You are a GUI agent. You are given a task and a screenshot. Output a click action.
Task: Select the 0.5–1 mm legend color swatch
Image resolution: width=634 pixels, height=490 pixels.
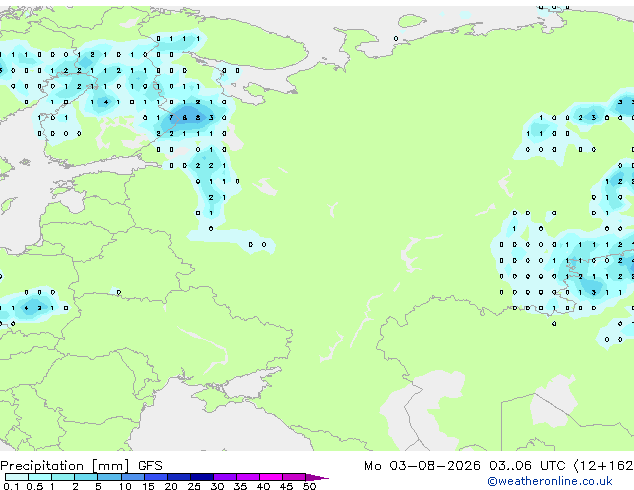tap(40, 477)
